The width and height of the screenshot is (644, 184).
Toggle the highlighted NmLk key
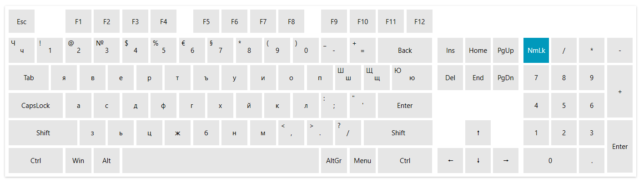pos(536,51)
